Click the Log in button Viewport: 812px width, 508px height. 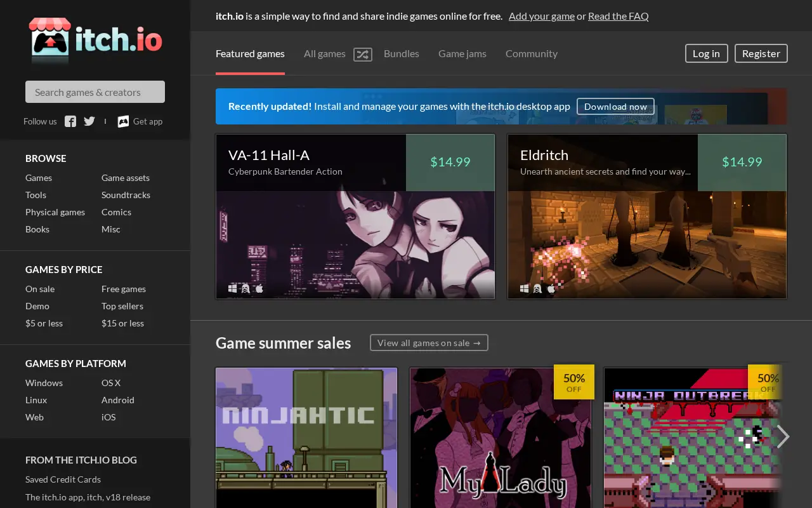(x=706, y=53)
